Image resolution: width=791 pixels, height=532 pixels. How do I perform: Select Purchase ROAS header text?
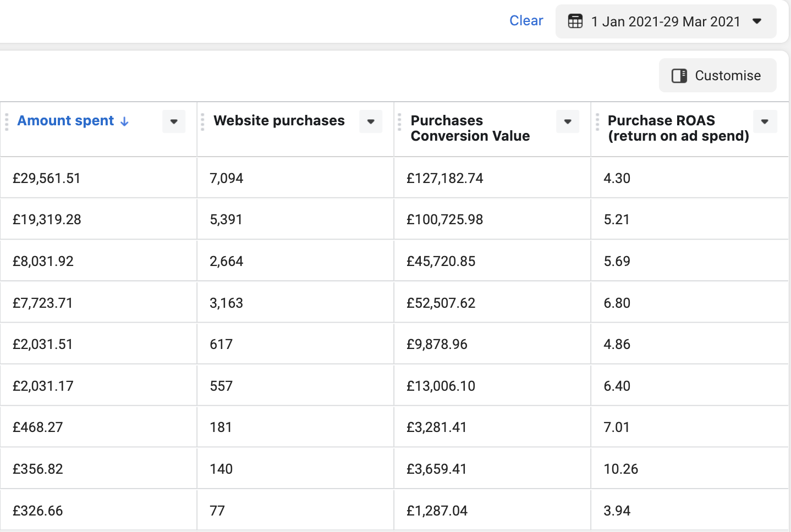[x=678, y=128]
